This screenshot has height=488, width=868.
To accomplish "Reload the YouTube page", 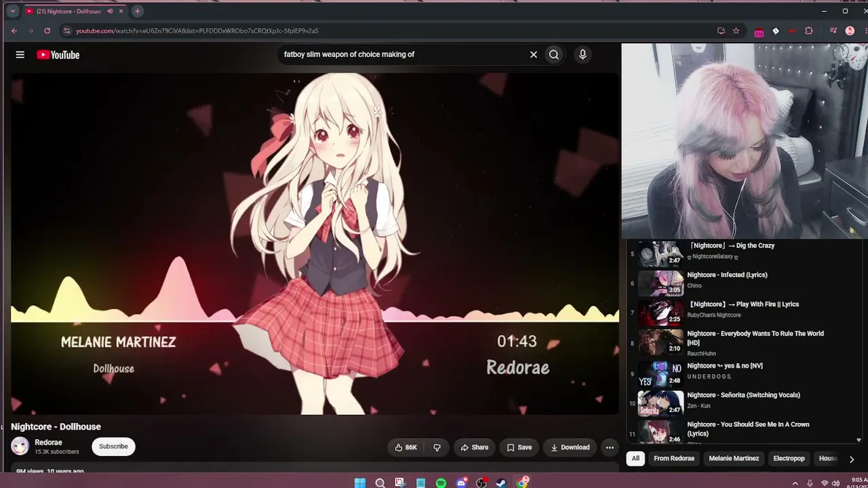I will coord(47,30).
